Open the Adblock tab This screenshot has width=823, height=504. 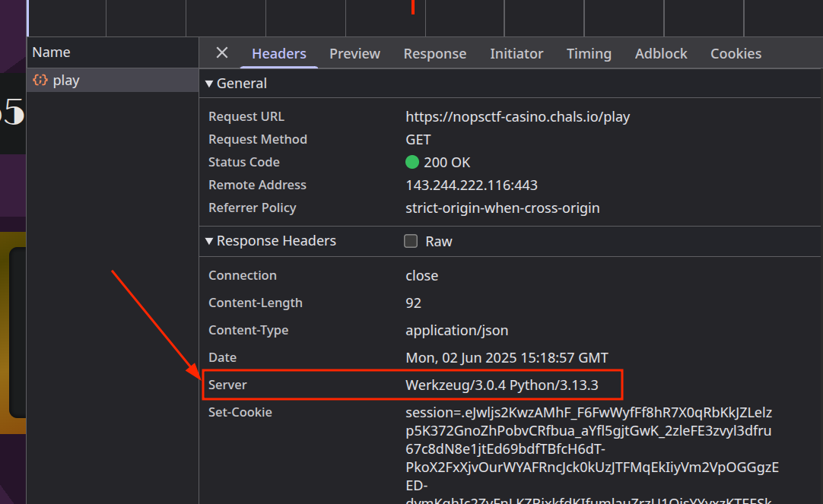click(660, 53)
